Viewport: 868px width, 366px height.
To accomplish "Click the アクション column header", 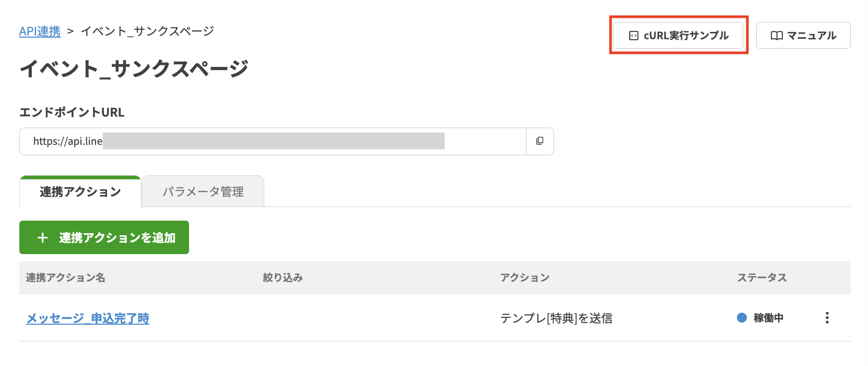I will (524, 278).
